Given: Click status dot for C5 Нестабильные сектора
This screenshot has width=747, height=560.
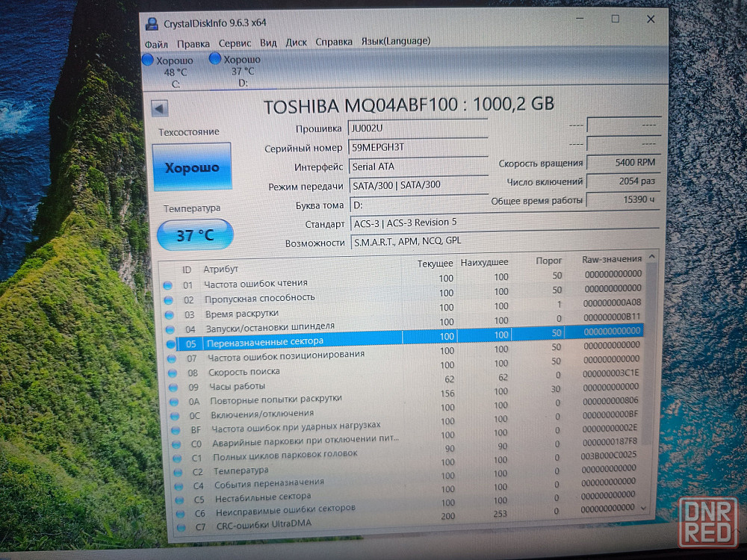Looking at the screenshot, I should (179, 500).
